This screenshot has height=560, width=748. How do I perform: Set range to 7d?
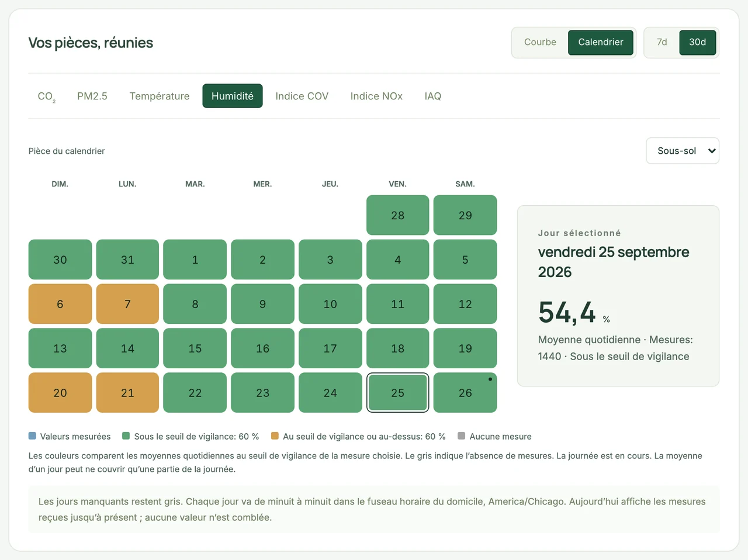(662, 42)
